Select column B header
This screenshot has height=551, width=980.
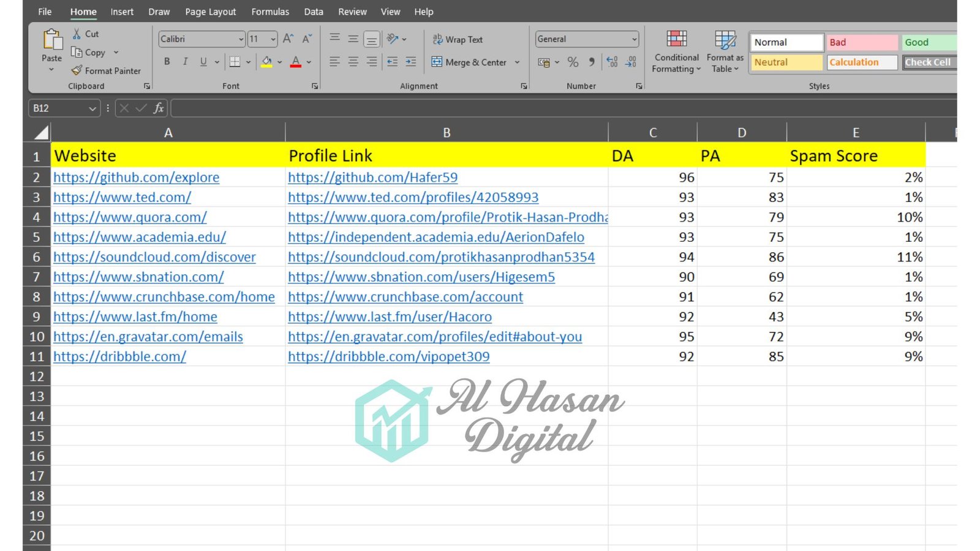click(447, 133)
